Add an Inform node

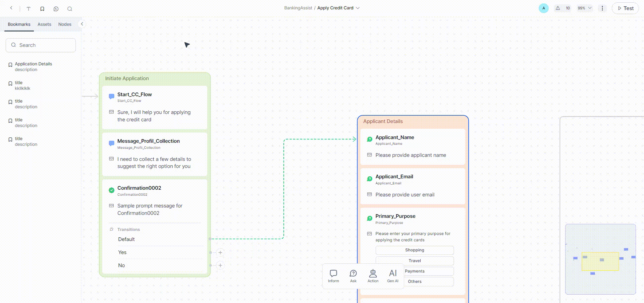coord(333,276)
